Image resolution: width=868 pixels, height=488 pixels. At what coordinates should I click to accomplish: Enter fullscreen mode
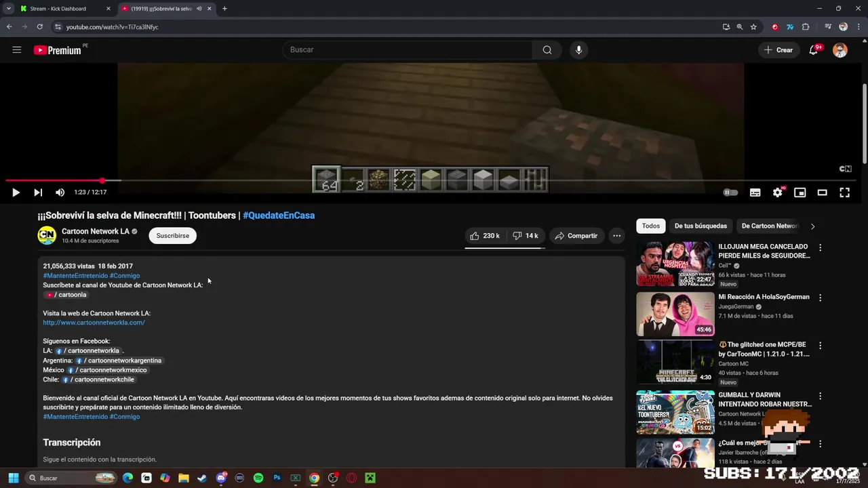click(844, 192)
